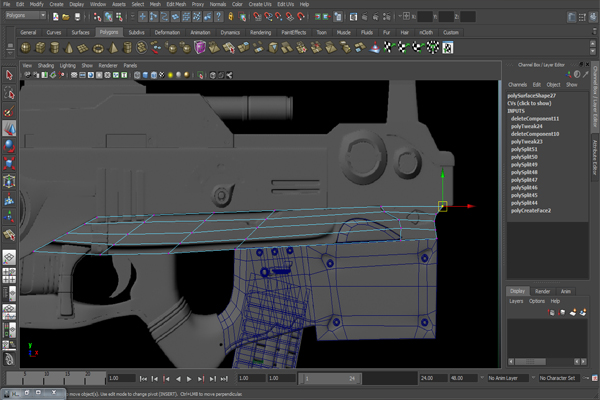Click the Save Scene icon
600x400 pixels.
[77, 16]
